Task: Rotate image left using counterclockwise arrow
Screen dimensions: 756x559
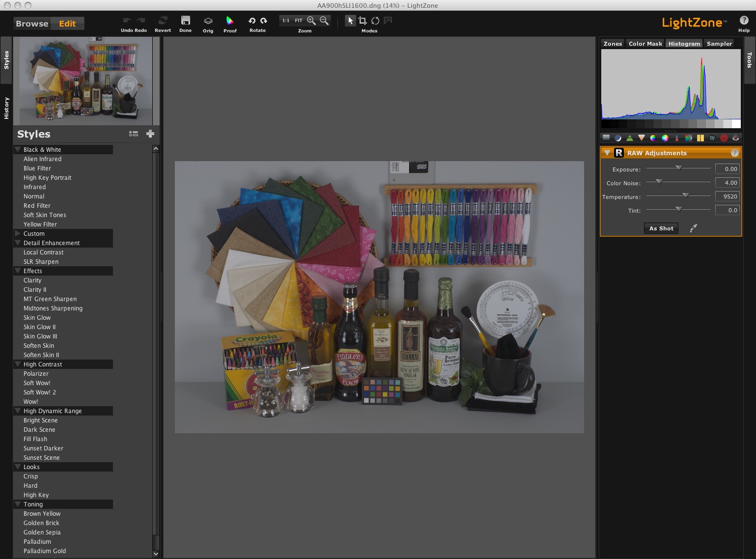Action: tap(252, 21)
